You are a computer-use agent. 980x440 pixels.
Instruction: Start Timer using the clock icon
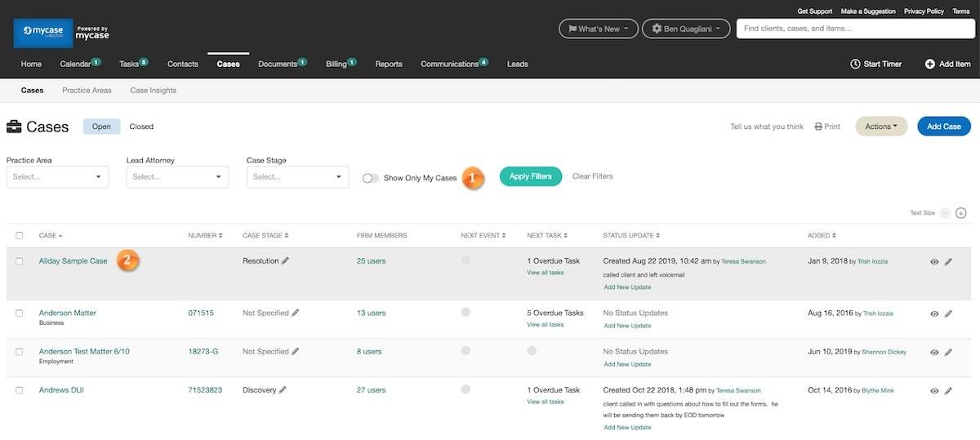855,64
